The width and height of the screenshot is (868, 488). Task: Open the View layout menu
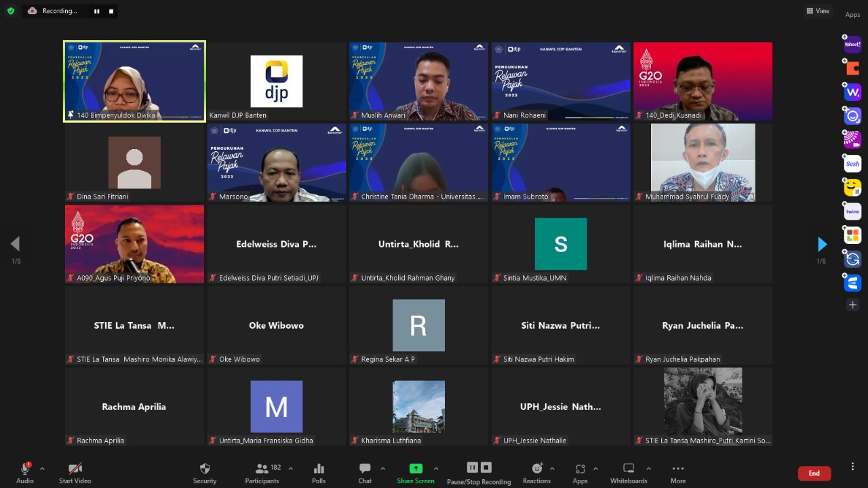(818, 11)
